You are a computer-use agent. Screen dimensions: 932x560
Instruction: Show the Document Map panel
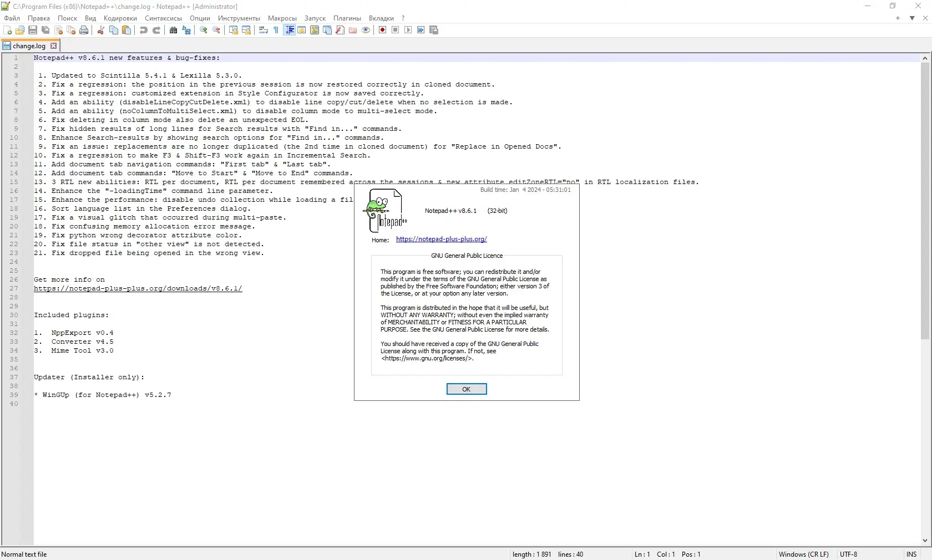(315, 30)
